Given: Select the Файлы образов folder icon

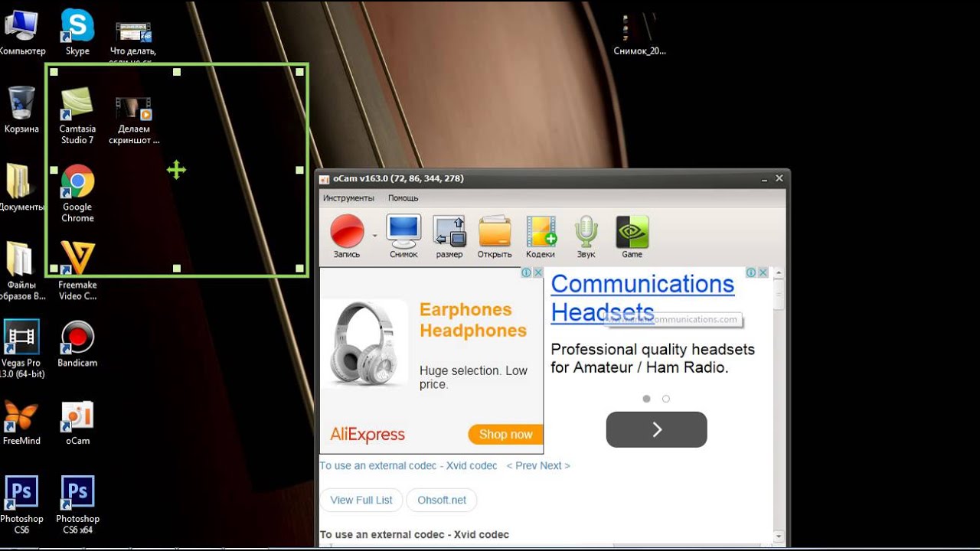Looking at the screenshot, I should coord(20,271).
